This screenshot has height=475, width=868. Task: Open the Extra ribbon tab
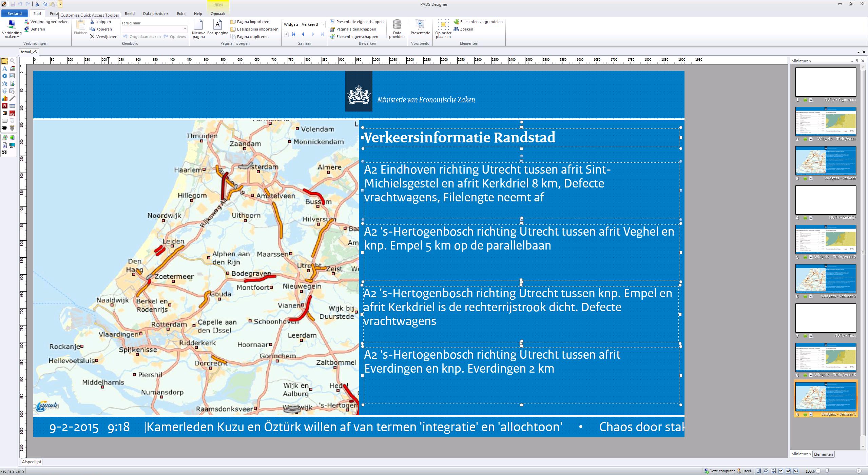pos(181,14)
